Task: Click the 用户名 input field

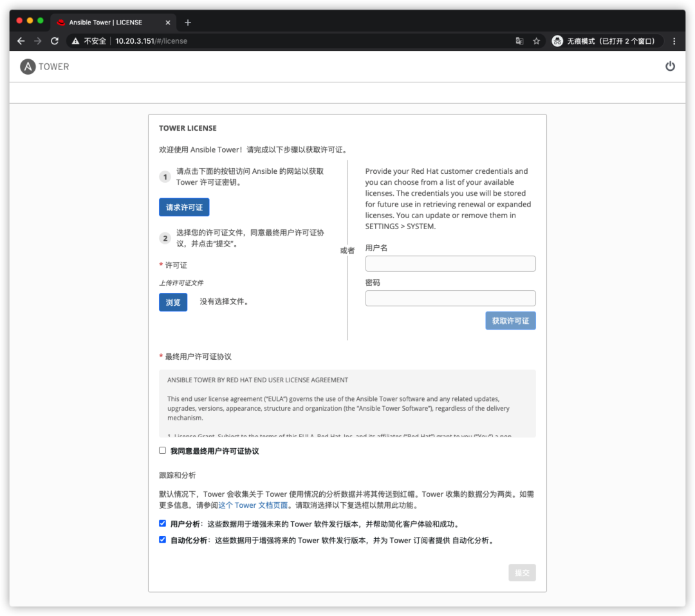Action: tap(450, 263)
